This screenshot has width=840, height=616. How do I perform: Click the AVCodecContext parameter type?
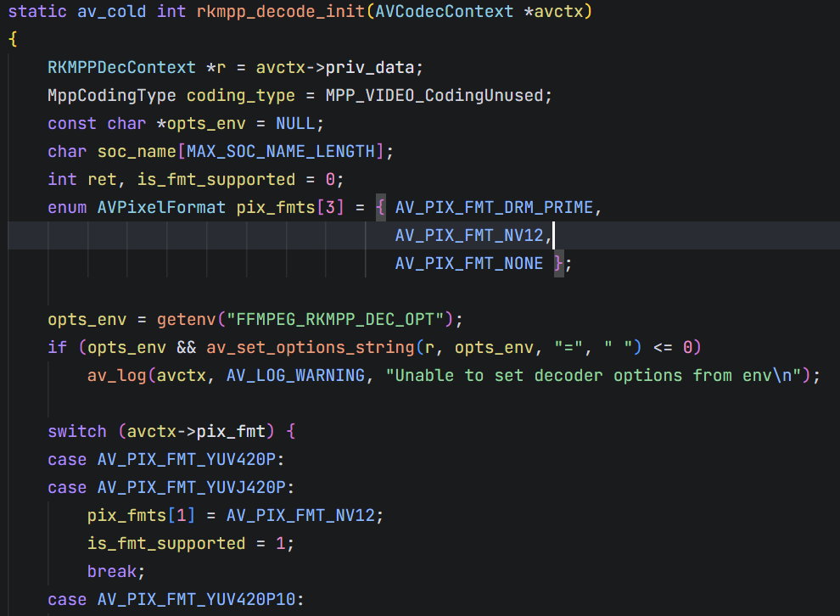[x=444, y=11]
